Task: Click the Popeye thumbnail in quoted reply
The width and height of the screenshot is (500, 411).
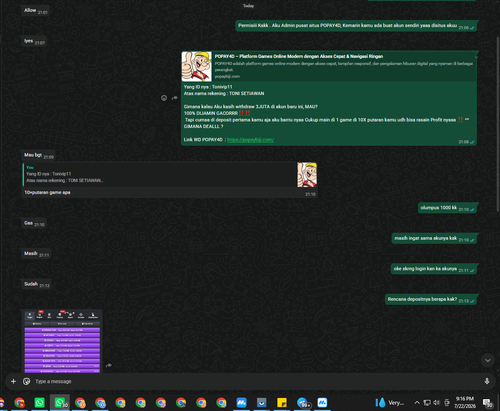Action: tap(307, 175)
